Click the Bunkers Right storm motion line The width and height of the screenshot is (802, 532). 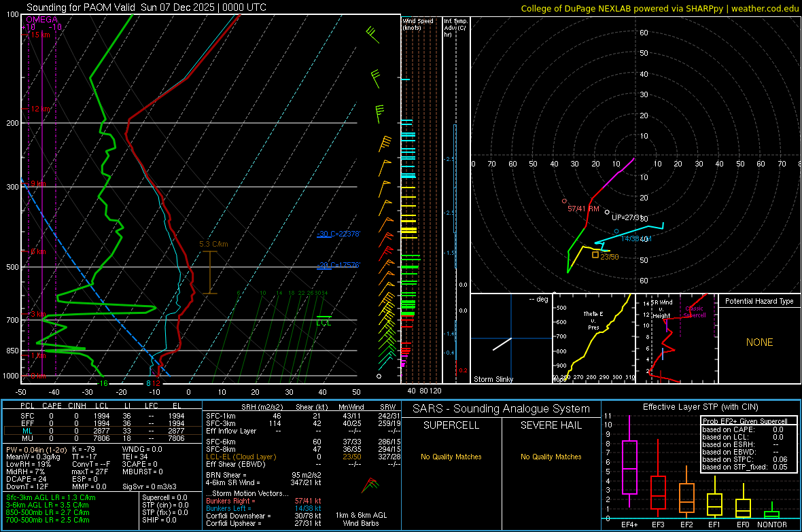coord(264,501)
